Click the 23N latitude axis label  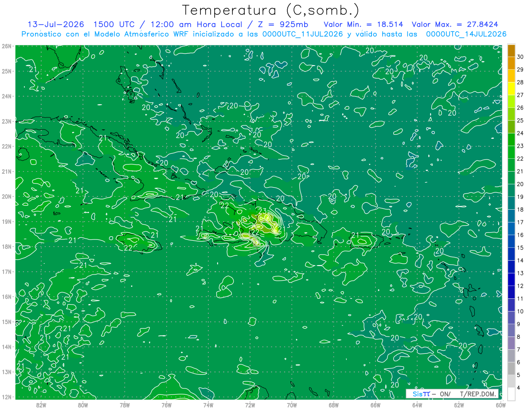[x=6, y=121]
